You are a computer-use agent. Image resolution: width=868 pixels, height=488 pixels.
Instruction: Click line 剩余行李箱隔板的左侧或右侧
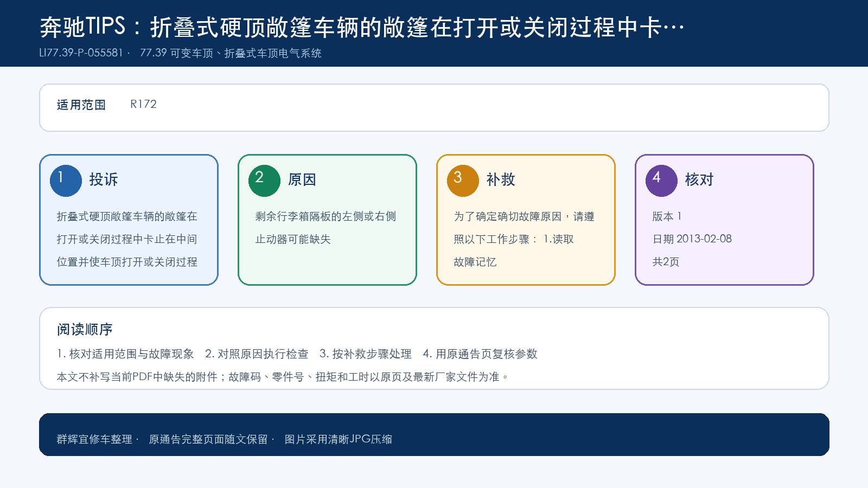[x=325, y=216]
